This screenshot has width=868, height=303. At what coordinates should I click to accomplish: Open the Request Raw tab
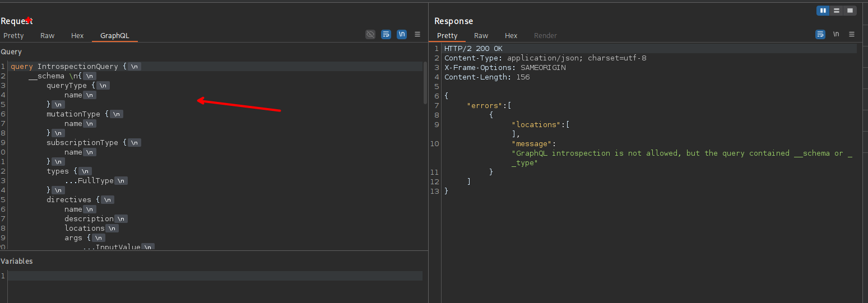click(x=48, y=36)
